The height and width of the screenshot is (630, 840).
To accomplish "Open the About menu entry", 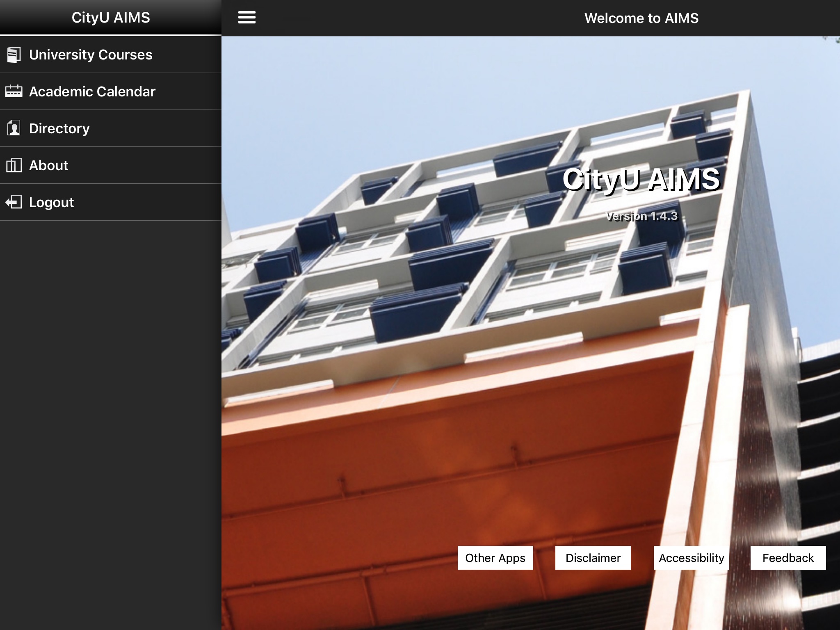I will (49, 165).
